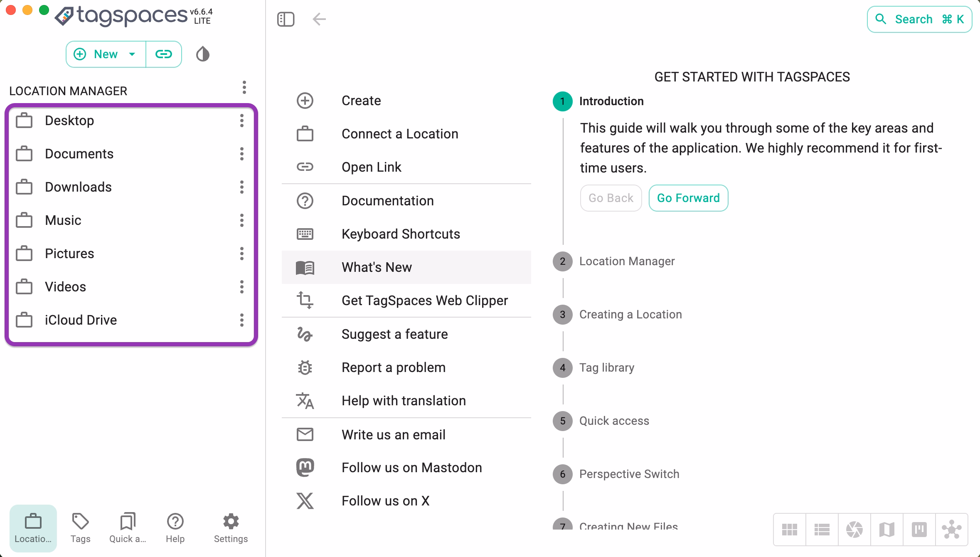
Task: Open options menu for iCloud Drive location
Action: [x=241, y=320]
